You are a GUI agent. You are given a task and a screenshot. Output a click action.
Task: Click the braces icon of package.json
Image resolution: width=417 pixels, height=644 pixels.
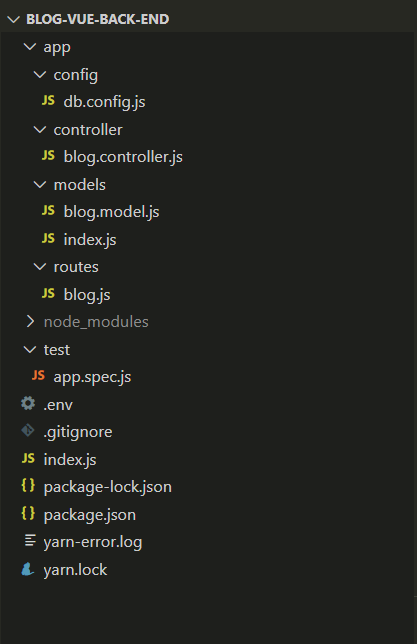28,513
